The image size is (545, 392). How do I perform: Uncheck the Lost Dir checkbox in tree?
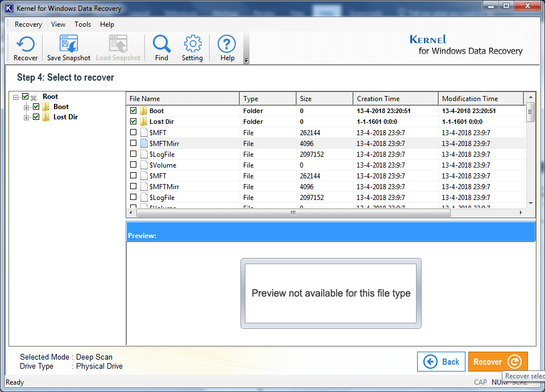tap(36, 117)
